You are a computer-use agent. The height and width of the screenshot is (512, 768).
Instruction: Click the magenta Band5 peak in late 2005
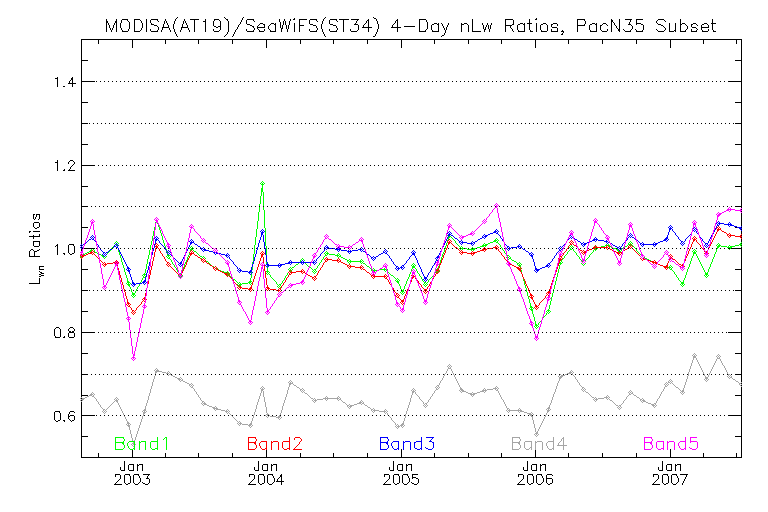[x=497, y=205]
